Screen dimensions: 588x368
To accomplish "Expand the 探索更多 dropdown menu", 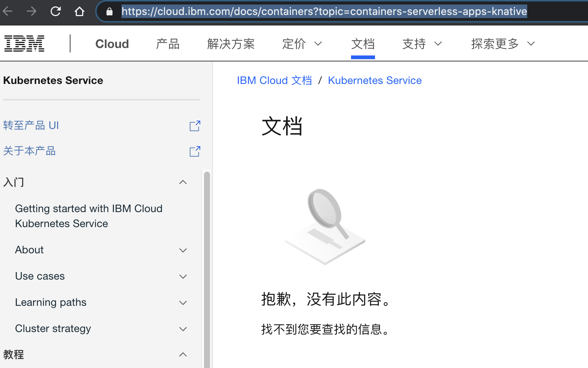I will click(503, 44).
